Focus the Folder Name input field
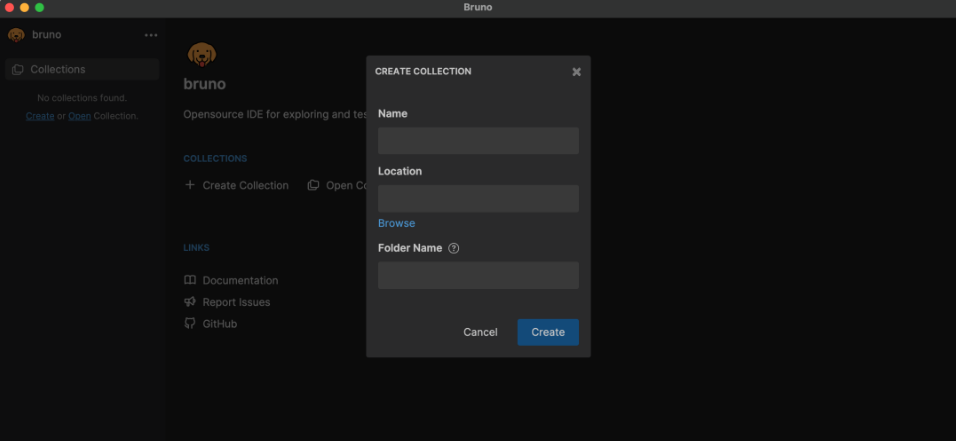 (x=479, y=276)
